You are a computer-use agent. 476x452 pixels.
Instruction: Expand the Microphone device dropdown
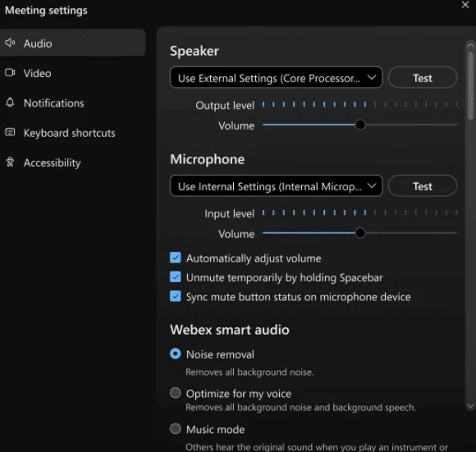point(277,186)
